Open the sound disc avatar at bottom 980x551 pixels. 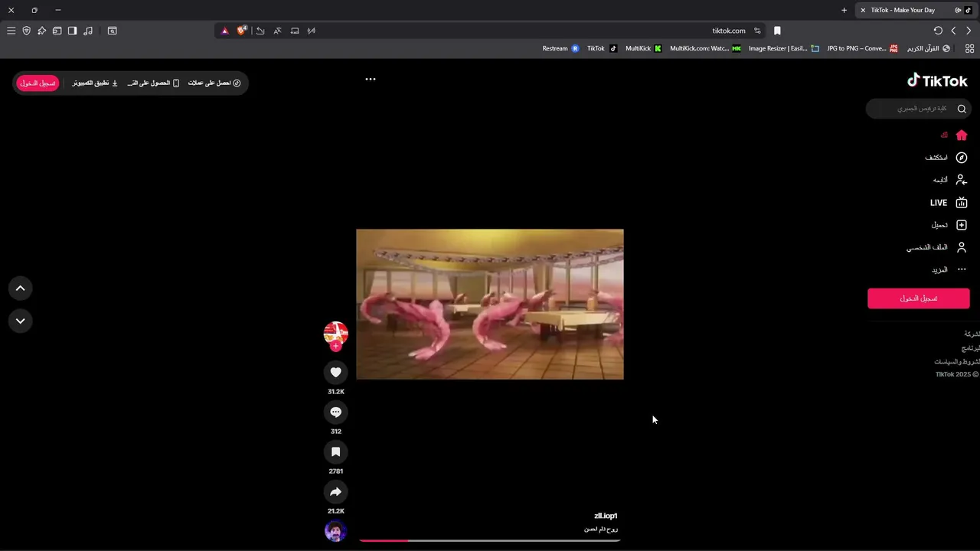click(x=335, y=530)
